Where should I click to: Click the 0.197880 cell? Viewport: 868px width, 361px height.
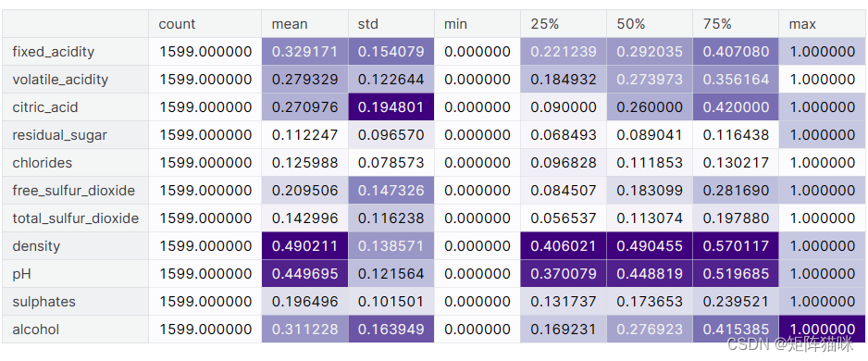pos(736,218)
